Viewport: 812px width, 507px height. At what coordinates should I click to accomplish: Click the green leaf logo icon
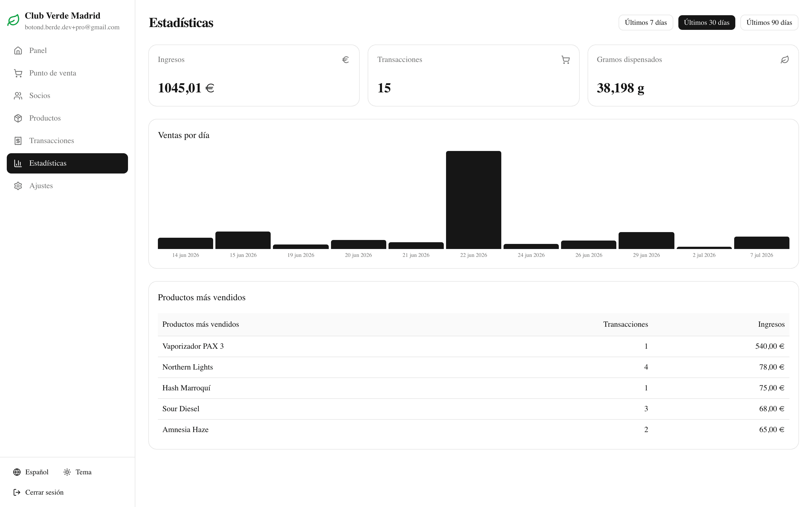point(14,20)
